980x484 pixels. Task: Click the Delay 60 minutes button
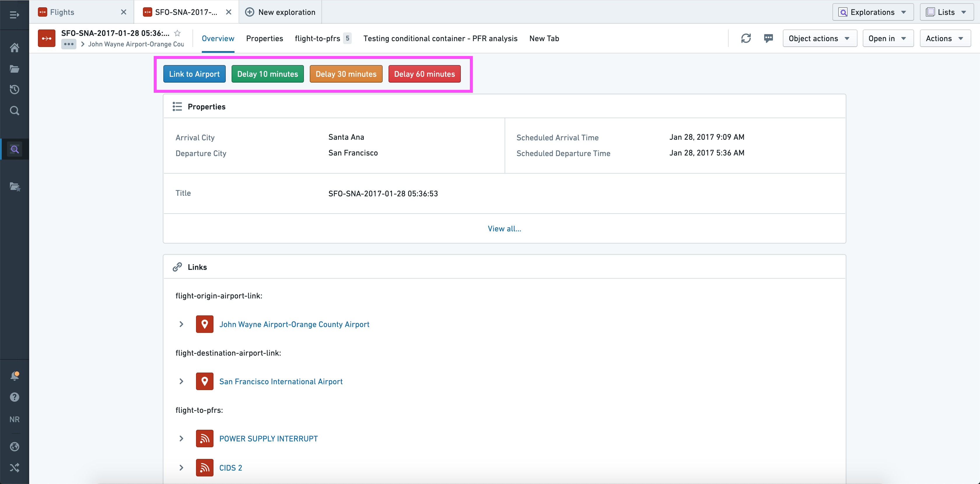424,74
